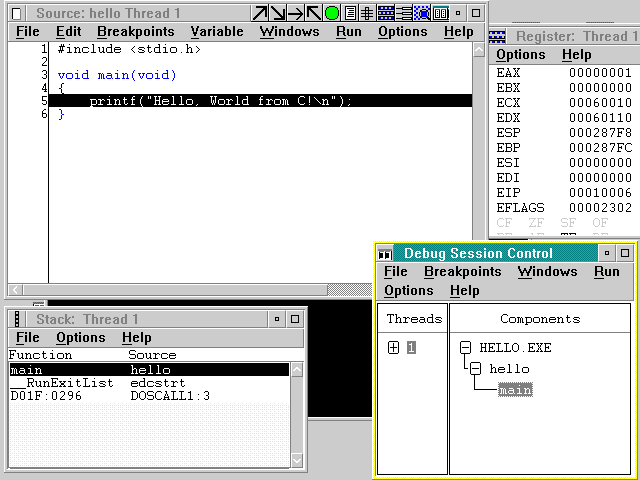
Task: Expand thread 1 in Threads pane
Action: click(x=394, y=348)
